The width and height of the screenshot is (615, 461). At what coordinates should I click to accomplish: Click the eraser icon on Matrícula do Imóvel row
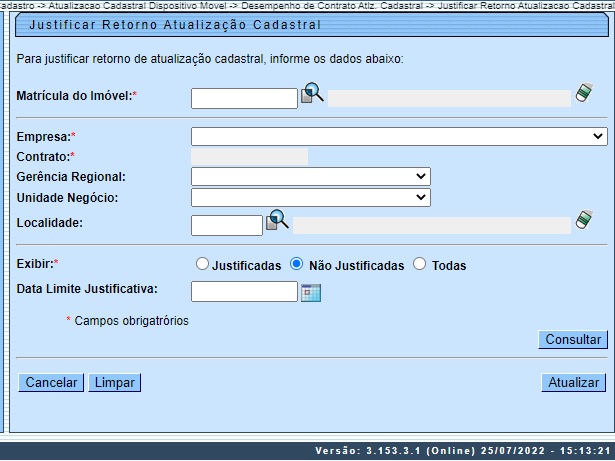pos(585,94)
